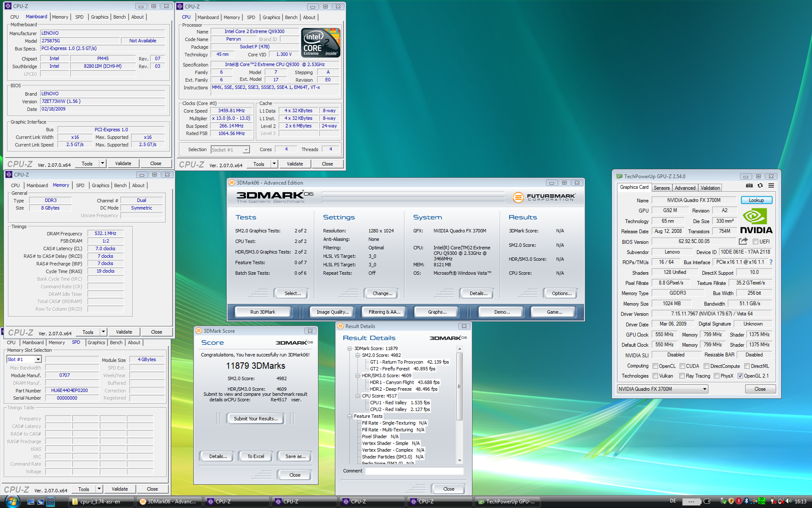Switch to 3DMark06 taskbar item
The width and height of the screenshot is (812, 508).
click(168, 502)
